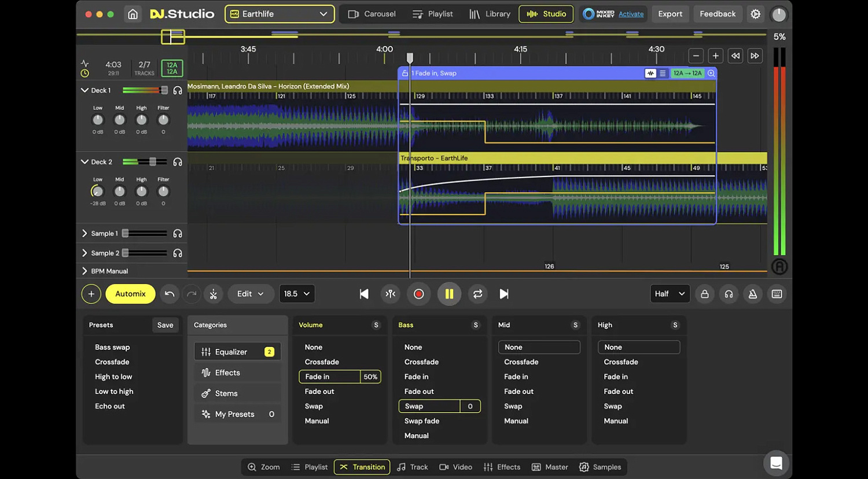Click the waveform icon on transition header
Image resolution: width=868 pixels, height=479 pixels.
pyautogui.click(x=651, y=73)
